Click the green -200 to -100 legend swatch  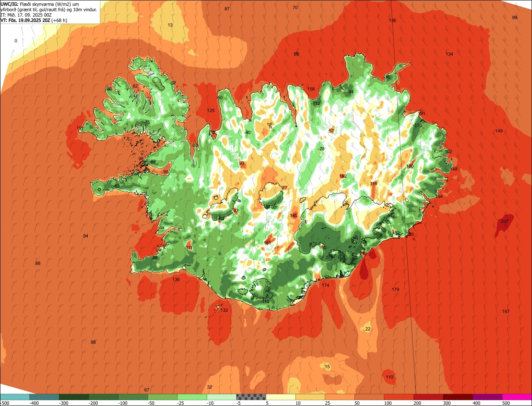[103, 397]
